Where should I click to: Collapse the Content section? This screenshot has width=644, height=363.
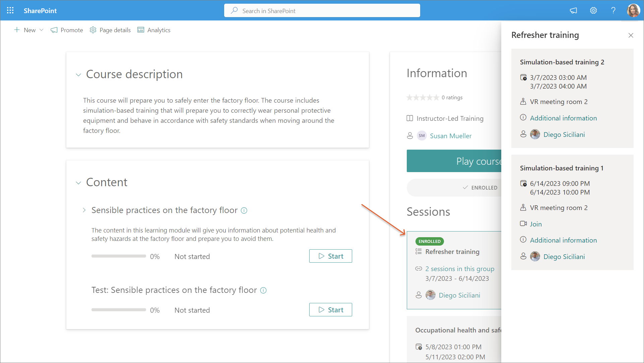(x=78, y=183)
